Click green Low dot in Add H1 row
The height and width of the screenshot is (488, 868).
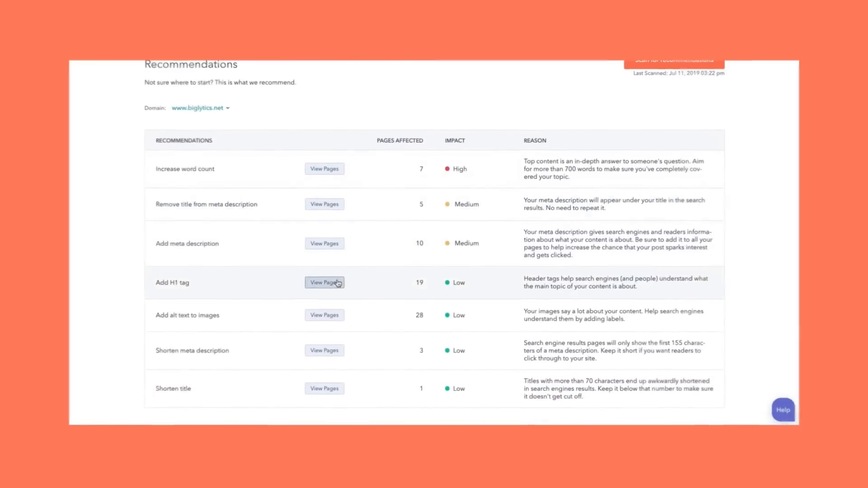click(447, 283)
